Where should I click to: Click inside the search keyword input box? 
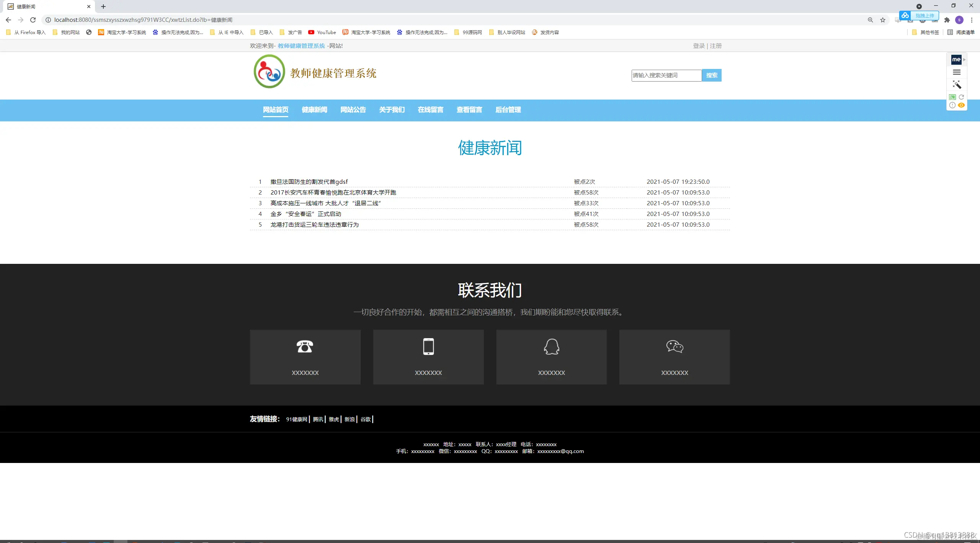tap(666, 75)
